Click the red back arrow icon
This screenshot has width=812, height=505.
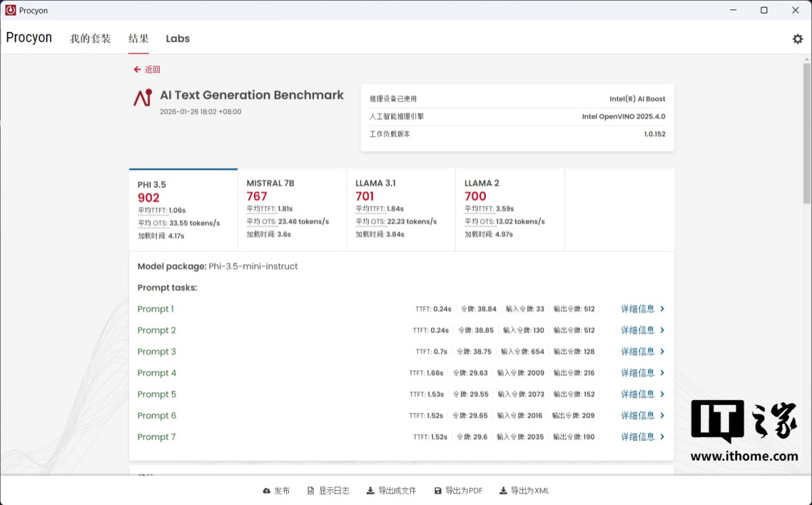[x=137, y=70]
